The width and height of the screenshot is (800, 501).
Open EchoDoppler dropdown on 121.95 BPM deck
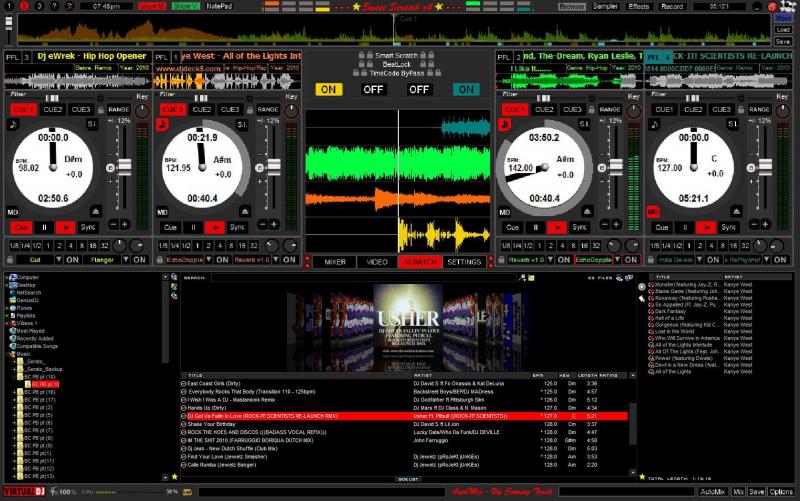tap(209, 260)
